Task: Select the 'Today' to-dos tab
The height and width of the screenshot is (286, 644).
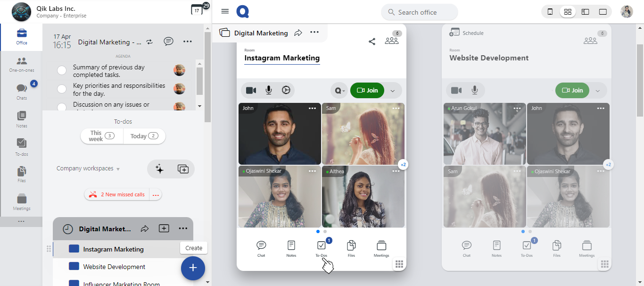Action: point(144,136)
